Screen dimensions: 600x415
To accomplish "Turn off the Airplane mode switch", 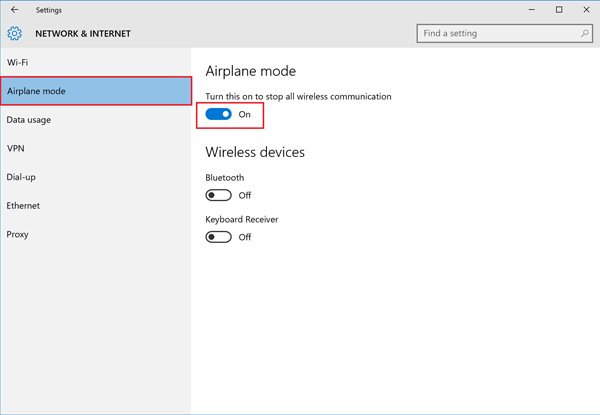I will [x=218, y=114].
